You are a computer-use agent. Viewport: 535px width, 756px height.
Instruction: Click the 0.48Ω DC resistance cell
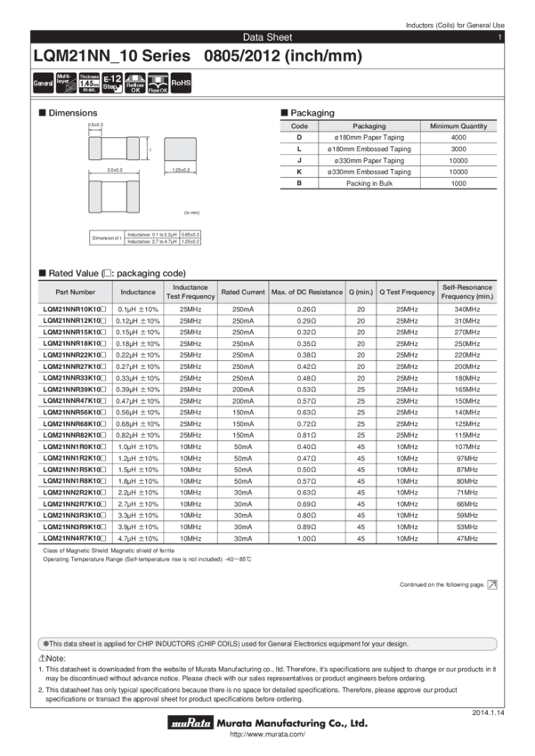tap(306, 378)
